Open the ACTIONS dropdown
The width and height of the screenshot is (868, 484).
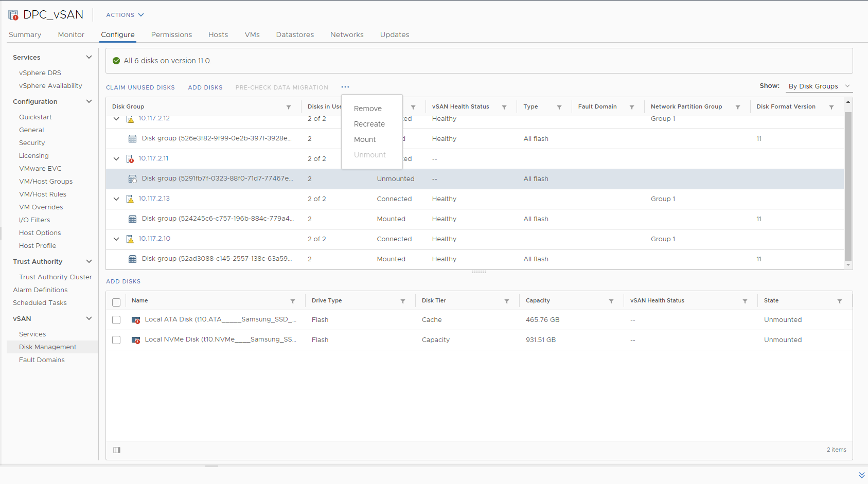(x=125, y=15)
